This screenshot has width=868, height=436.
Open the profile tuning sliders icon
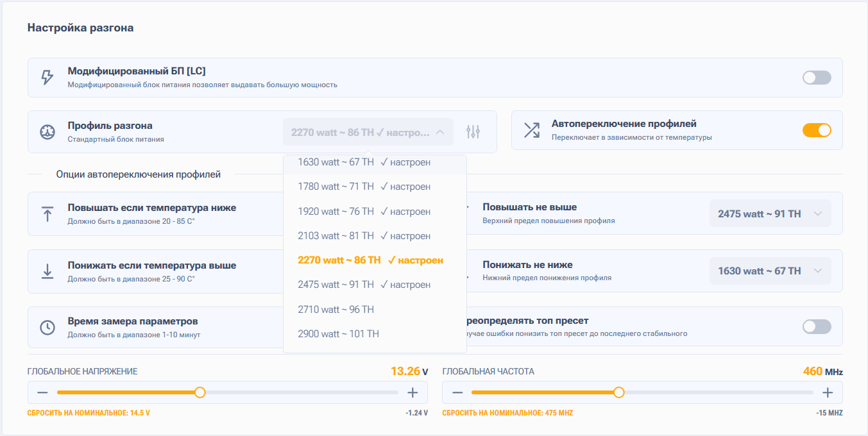(473, 132)
